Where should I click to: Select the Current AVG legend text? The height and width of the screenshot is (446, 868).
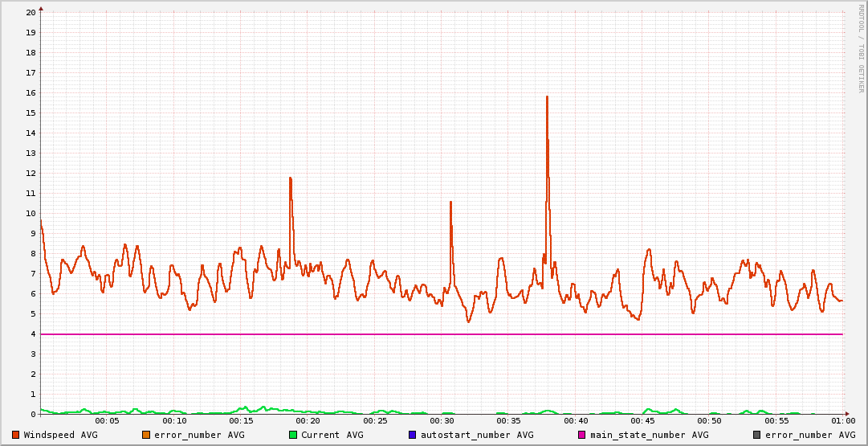coord(332,435)
